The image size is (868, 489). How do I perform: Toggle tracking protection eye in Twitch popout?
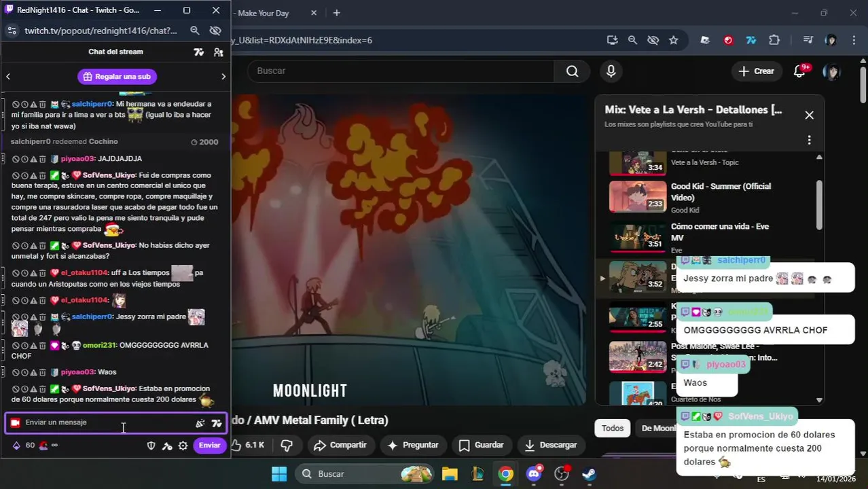(216, 31)
